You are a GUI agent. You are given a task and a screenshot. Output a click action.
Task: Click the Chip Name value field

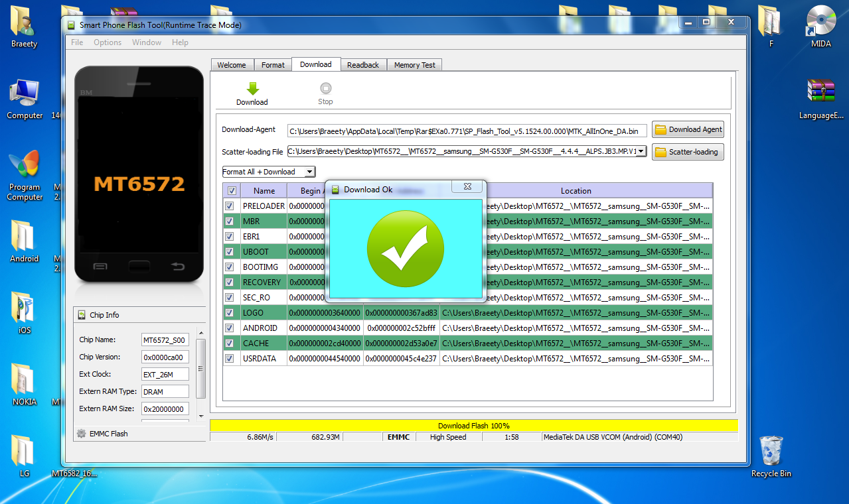coord(165,340)
